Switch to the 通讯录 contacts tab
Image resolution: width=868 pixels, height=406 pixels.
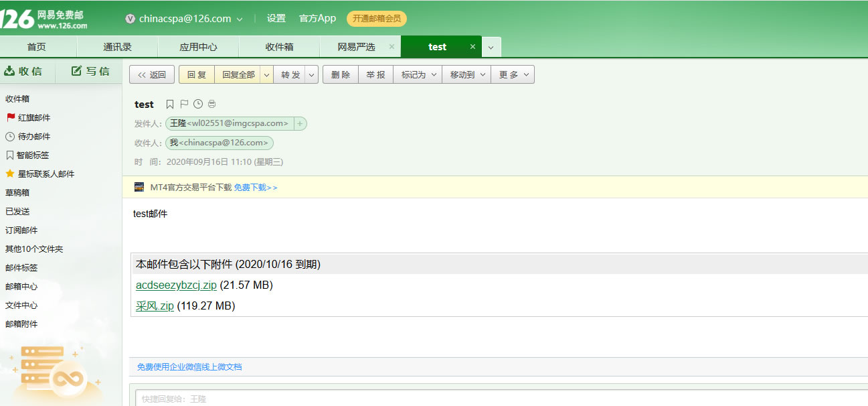point(117,47)
